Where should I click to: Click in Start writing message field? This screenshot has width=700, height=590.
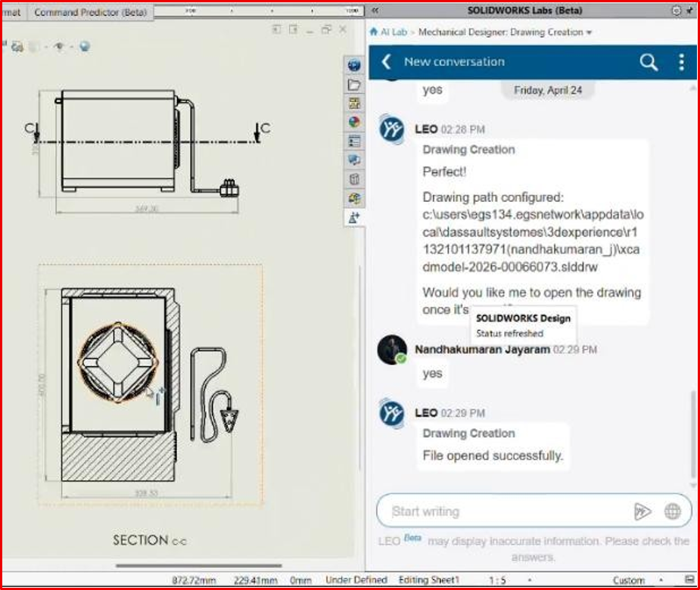pyautogui.click(x=509, y=511)
